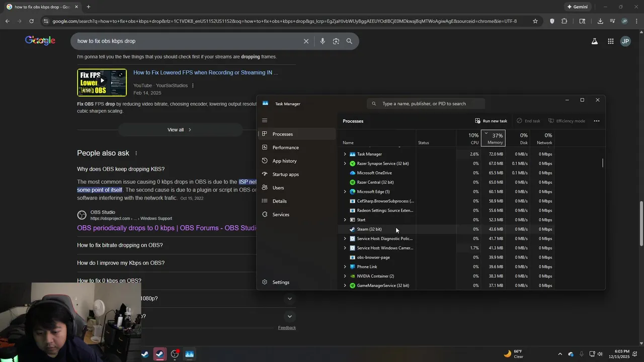The image size is (644, 362).
Task: Open Task Manager hamburger navigation menu
Action: [265, 121]
